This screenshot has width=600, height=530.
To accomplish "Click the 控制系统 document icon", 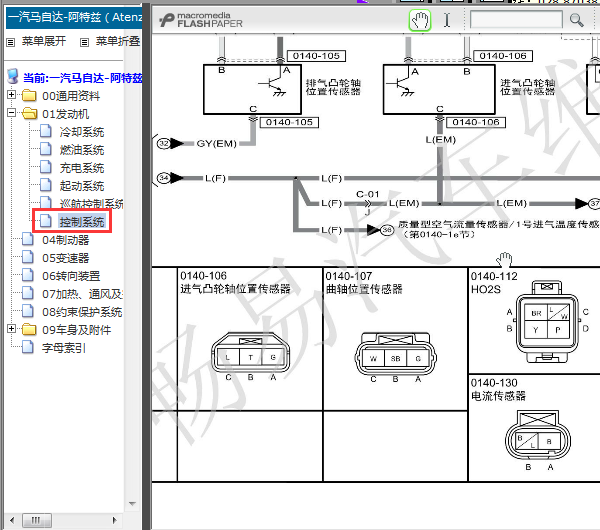I will 46,221.
